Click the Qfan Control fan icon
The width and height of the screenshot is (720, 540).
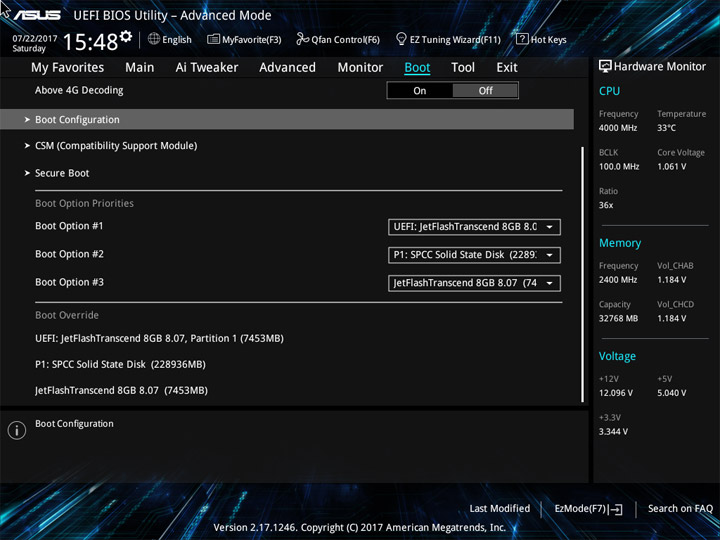point(302,39)
